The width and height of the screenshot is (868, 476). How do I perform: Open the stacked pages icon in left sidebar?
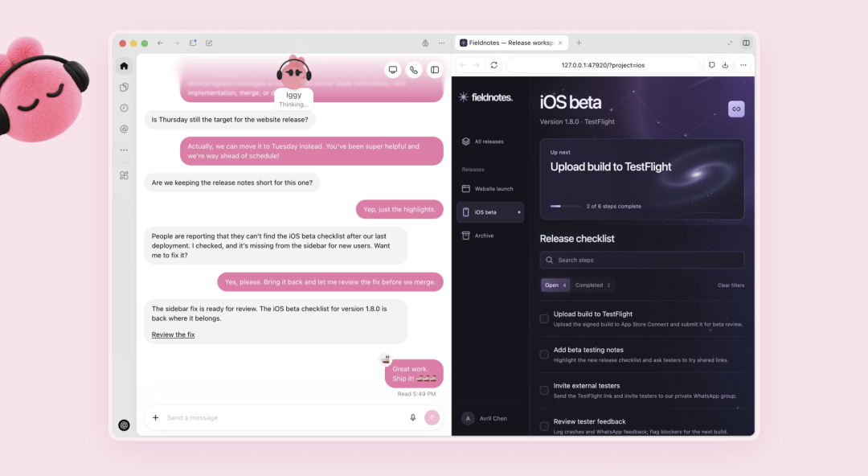(124, 87)
